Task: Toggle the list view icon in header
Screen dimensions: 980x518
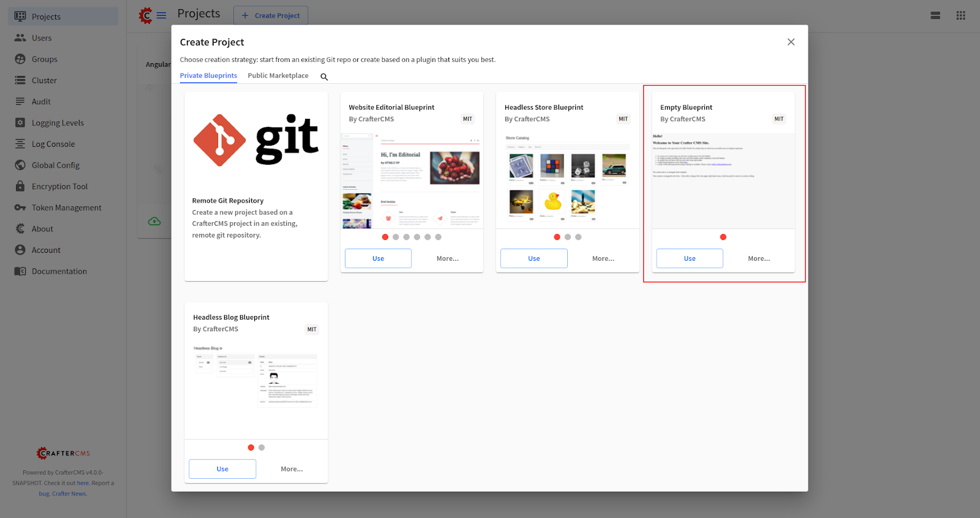Action: 935,16
